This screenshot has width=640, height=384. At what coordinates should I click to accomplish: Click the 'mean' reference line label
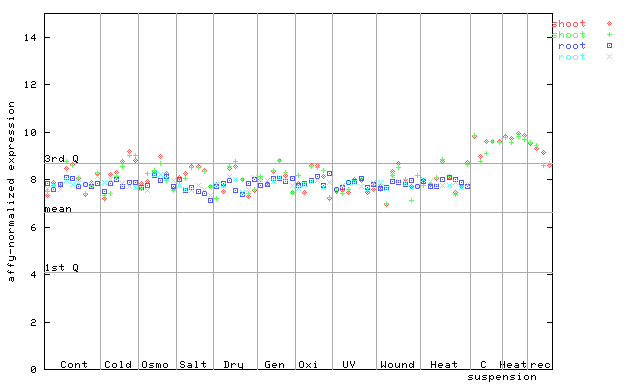58,209
